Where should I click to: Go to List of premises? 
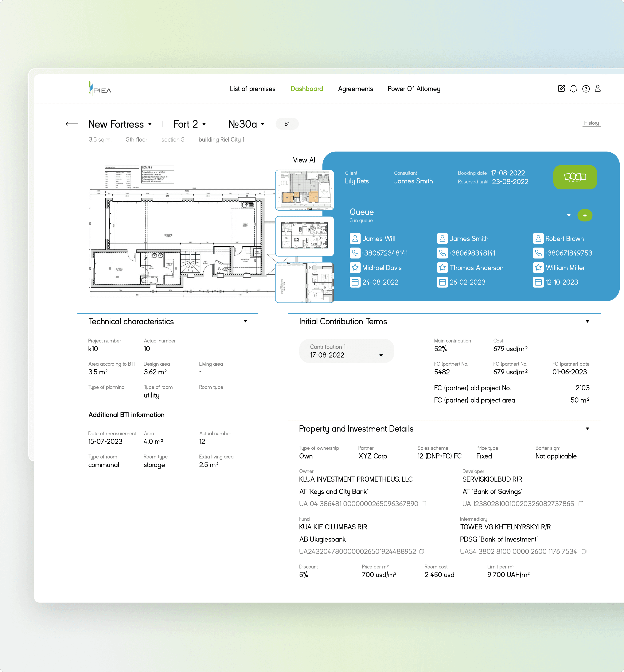point(253,89)
